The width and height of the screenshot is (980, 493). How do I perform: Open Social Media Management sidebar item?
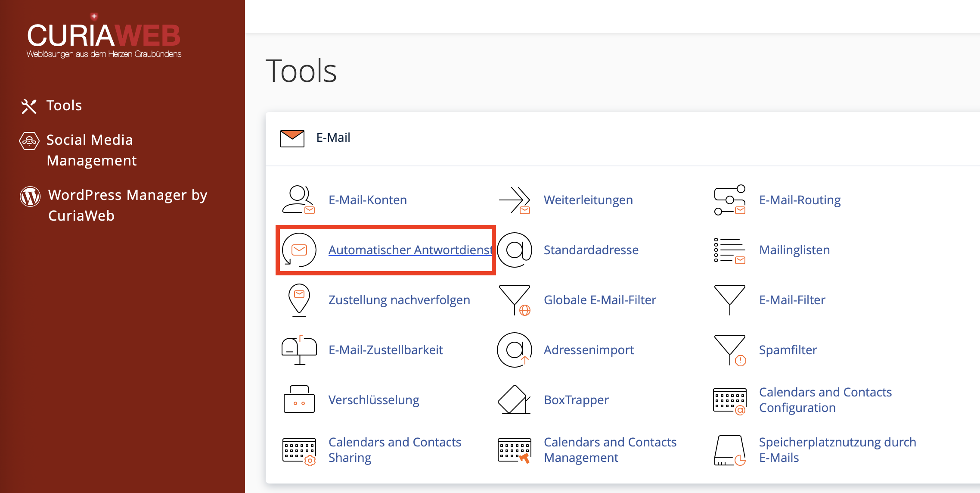(x=91, y=150)
